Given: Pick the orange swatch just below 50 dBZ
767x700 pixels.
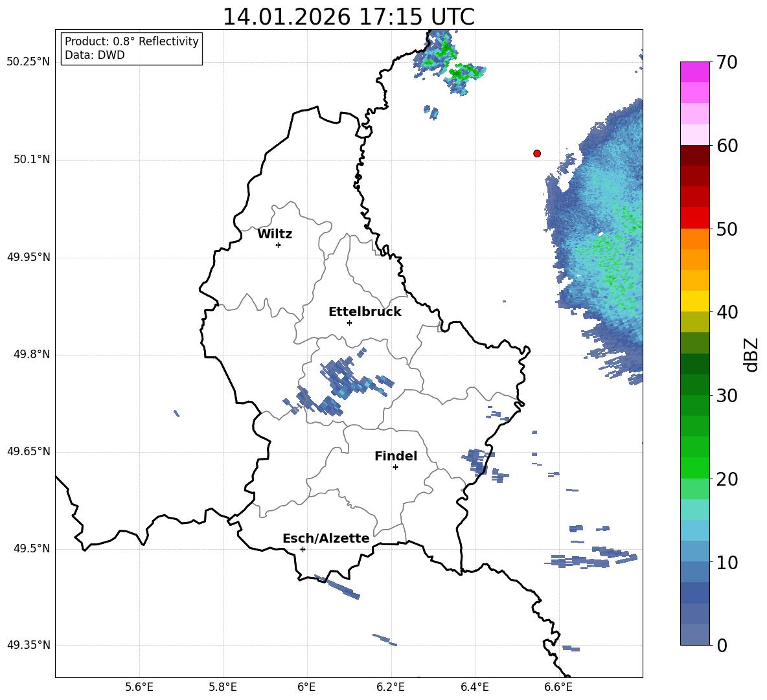Looking at the screenshot, I should tap(695, 239).
